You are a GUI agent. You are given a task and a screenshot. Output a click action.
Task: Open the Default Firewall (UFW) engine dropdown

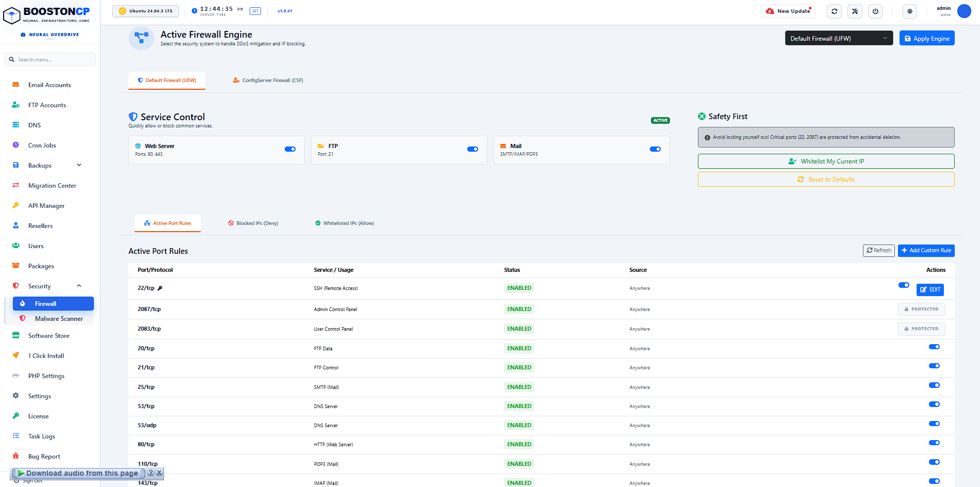click(x=839, y=38)
